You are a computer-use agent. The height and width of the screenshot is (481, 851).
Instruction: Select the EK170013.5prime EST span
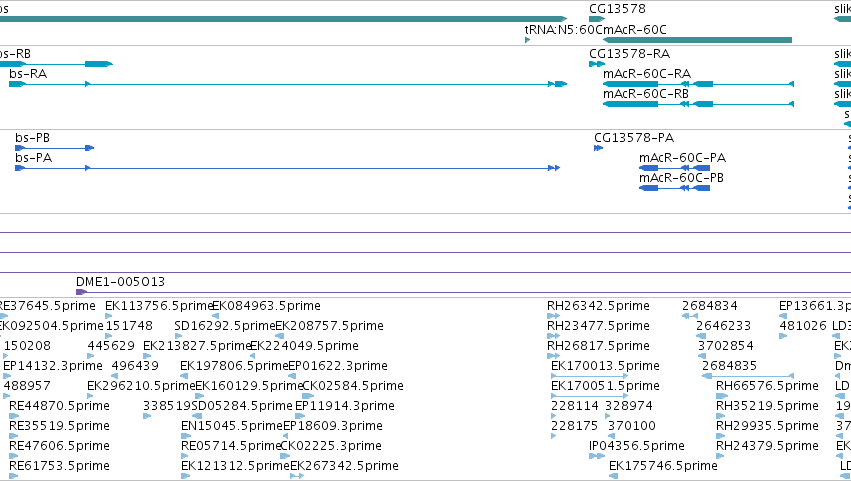coord(589,376)
